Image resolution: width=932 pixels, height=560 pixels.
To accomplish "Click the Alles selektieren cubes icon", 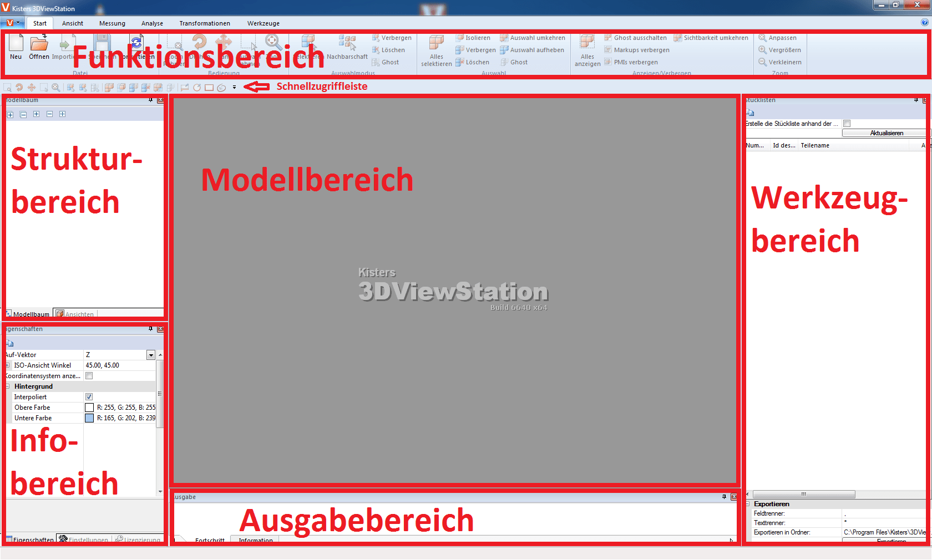I will pyautogui.click(x=437, y=43).
